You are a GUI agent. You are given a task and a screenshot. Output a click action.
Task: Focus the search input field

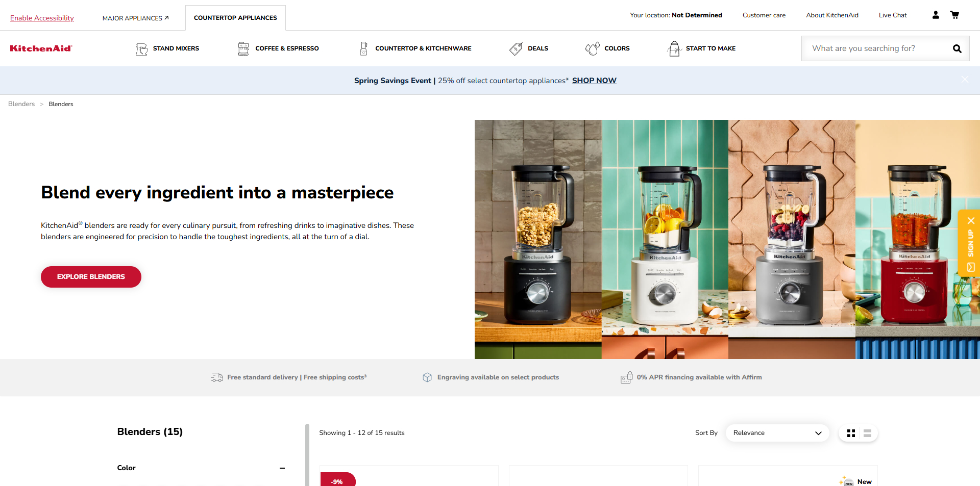coord(878,48)
